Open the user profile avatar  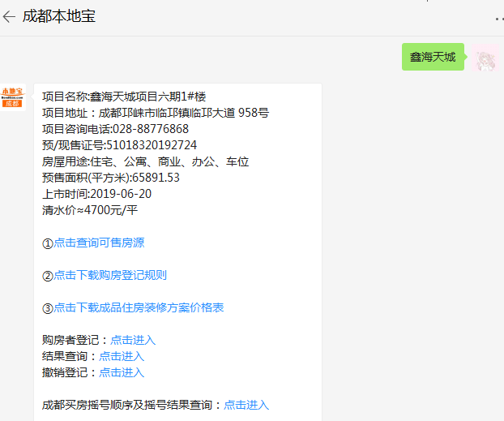(485, 58)
